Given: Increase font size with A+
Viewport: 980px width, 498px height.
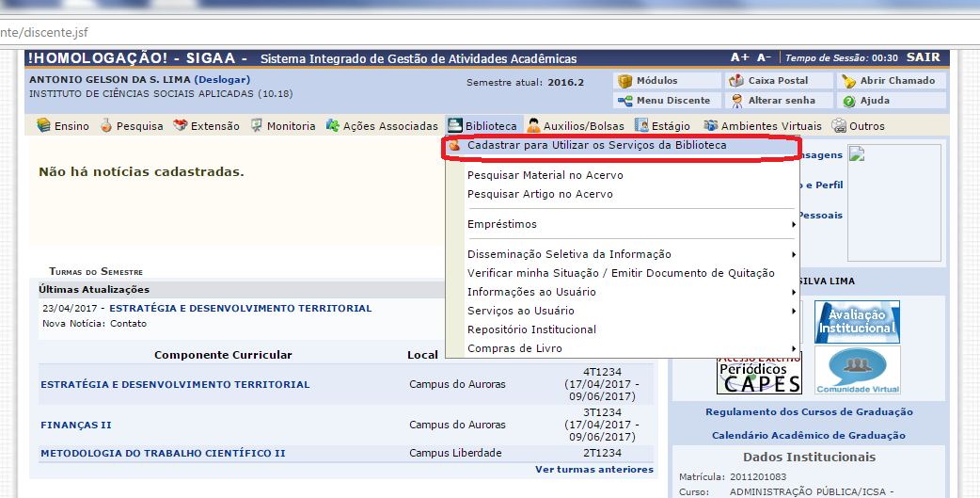Looking at the screenshot, I should 739,58.
